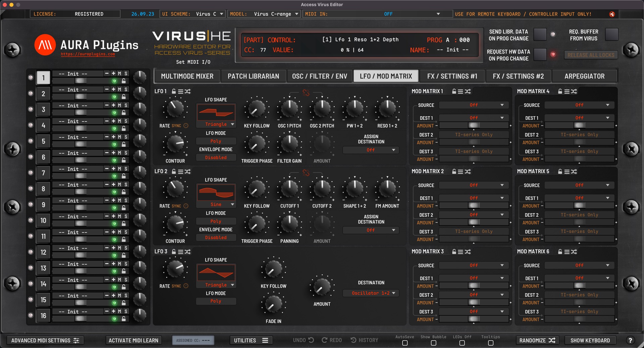The height and width of the screenshot is (348, 644).
Task: Switch to the Arpeggiator tab
Action: coord(584,76)
